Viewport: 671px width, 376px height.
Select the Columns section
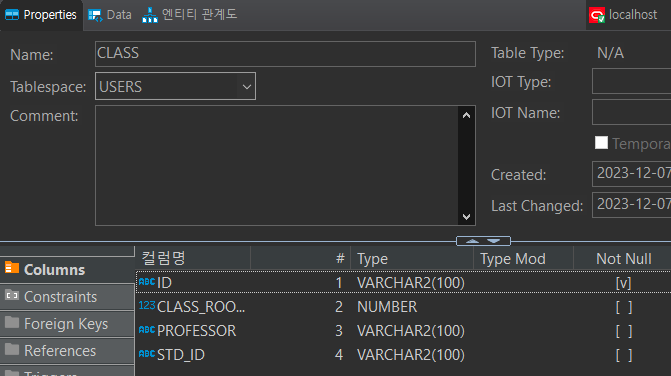click(67, 269)
